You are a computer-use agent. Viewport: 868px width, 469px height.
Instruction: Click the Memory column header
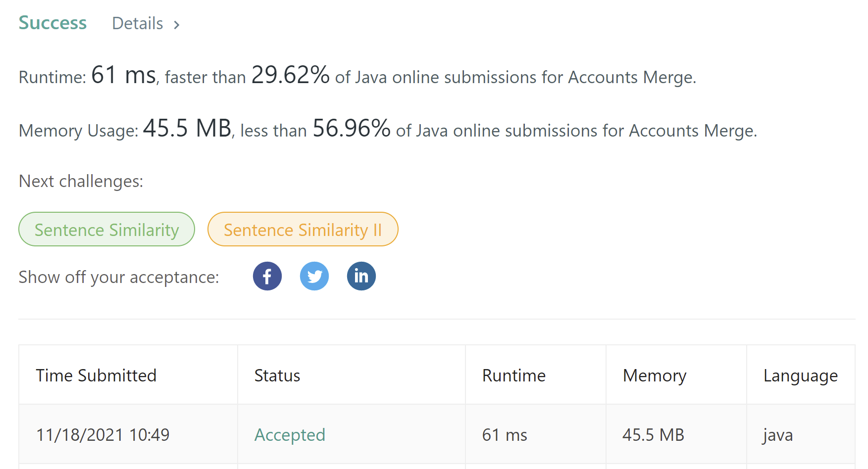click(x=655, y=375)
